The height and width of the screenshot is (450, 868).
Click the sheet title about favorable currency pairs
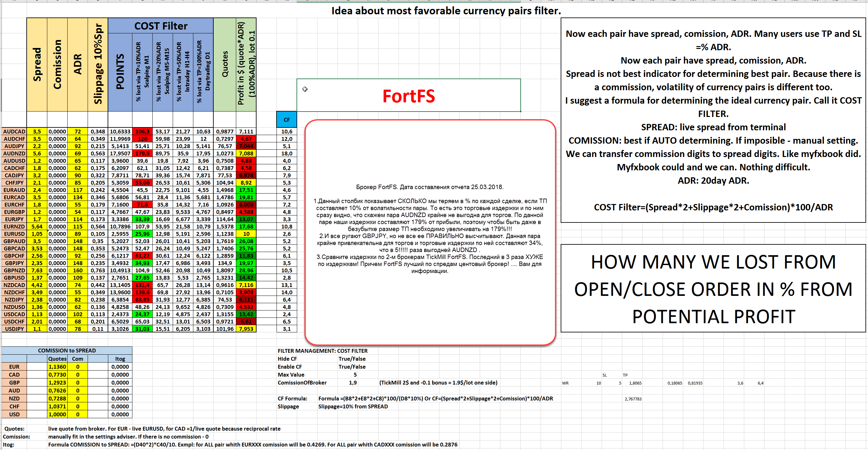(446, 10)
